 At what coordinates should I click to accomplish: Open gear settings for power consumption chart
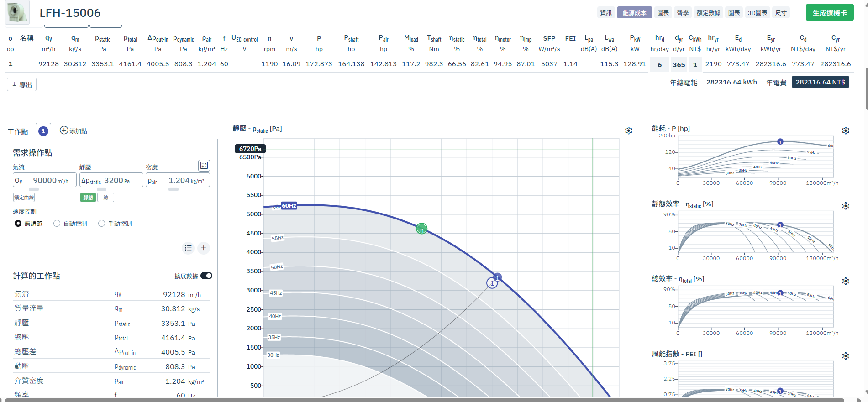(x=846, y=131)
